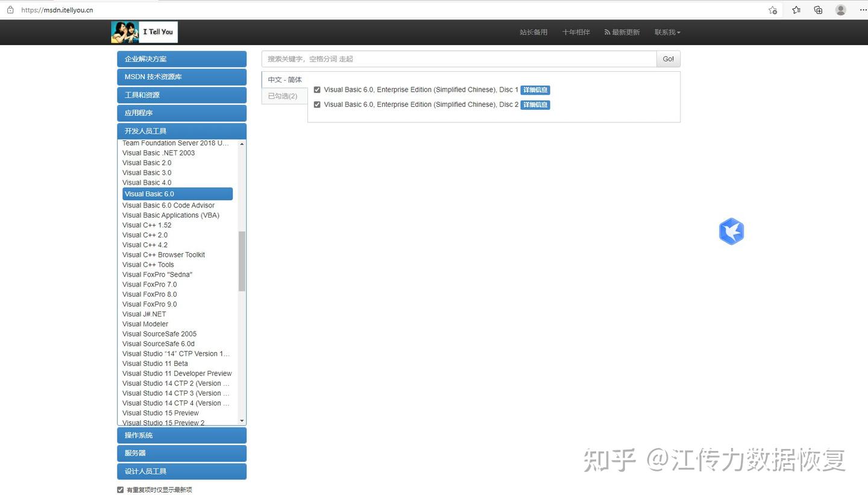Expand the 工具和资源 section
The image size is (868, 495).
coord(181,95)
